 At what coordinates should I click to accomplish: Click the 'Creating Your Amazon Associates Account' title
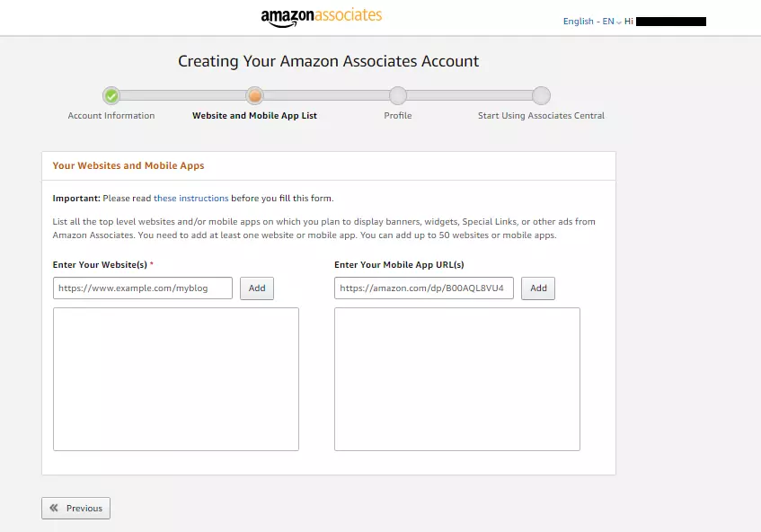[329, 61]
